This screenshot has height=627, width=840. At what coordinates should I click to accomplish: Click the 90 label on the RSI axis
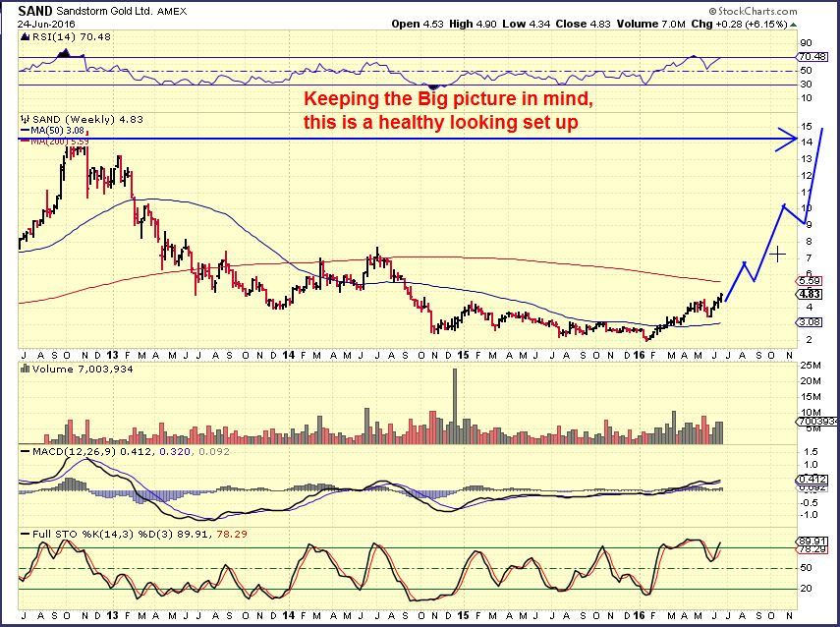(807, 43)
